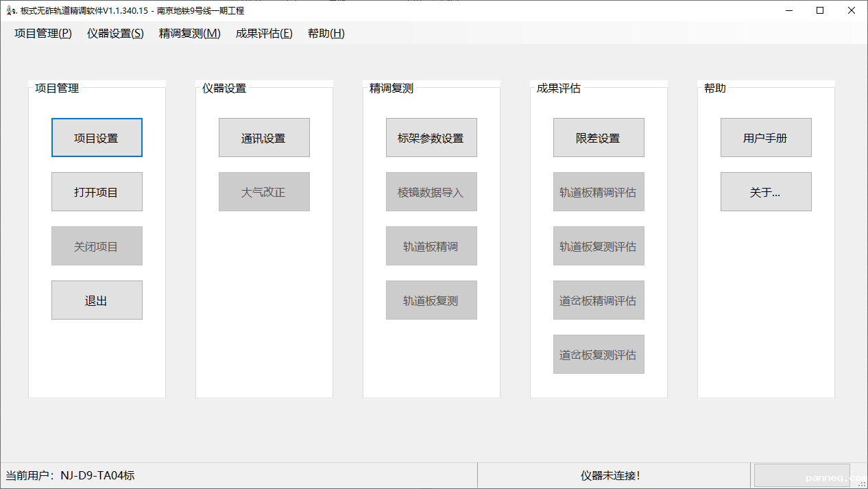Select the 大气改正 button

pos(264,192)
